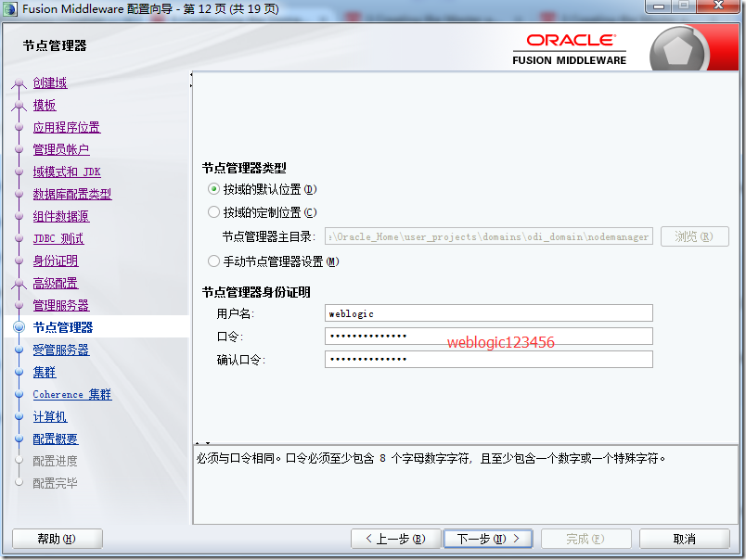This screenshot has width=746, height=560.
Task: Click the step bullet icon beside 集群
Action: 19,372
